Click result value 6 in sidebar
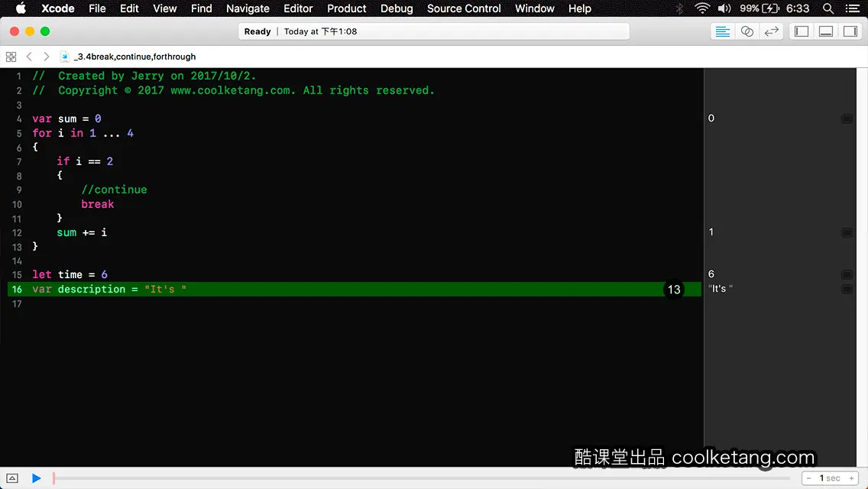The image size is (868, 489). [711, 274]
